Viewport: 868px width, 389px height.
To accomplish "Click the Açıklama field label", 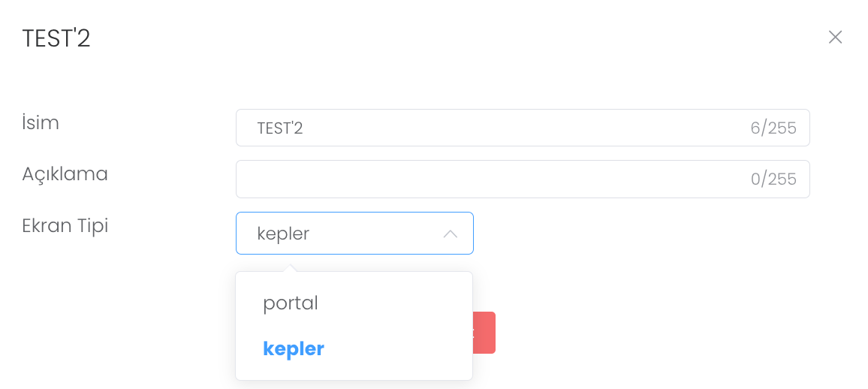I will click(65, 174).
